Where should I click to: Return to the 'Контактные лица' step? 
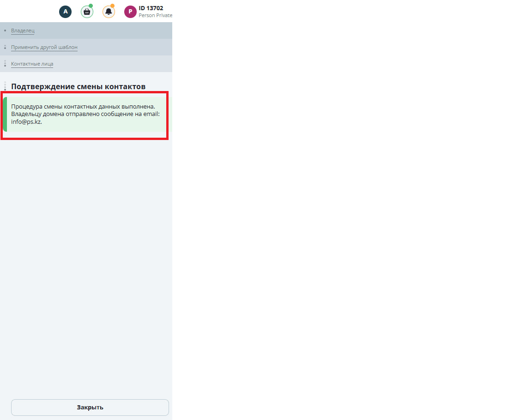[32, 64]
